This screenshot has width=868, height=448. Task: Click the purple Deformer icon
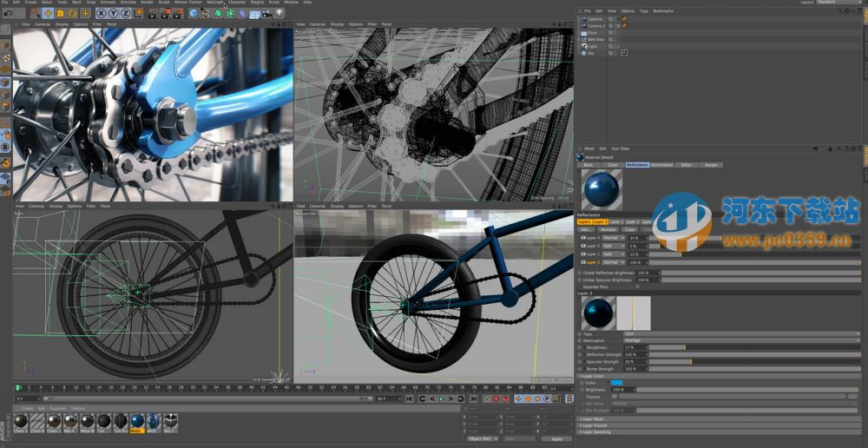(242, 13)
